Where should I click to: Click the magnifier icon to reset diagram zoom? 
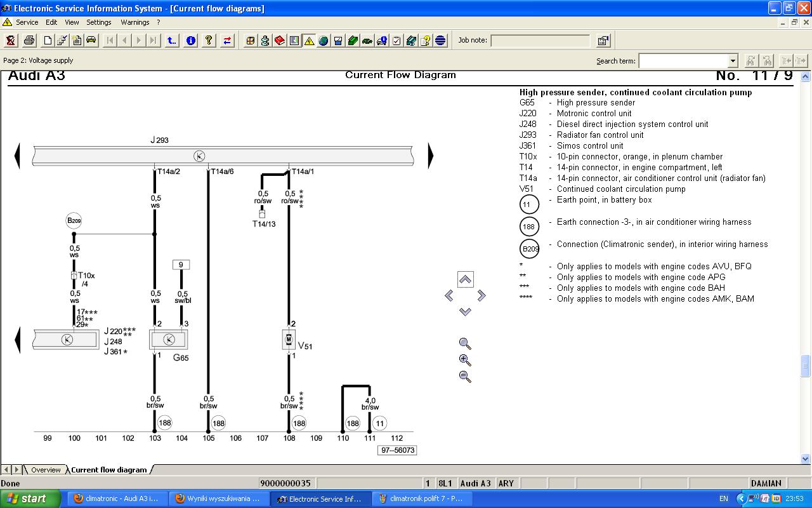pos(465,344)
